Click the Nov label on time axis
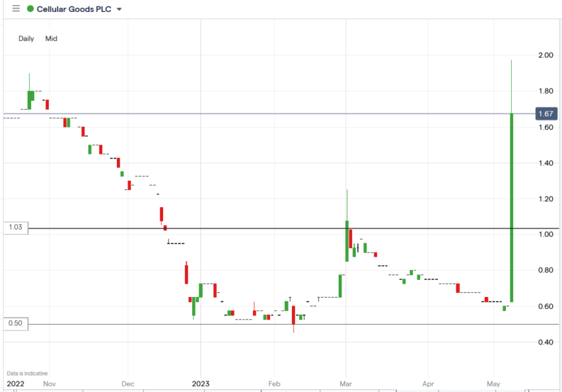Image resolution: width=562 pixels, height=392 pixels. tap(50, 383)
